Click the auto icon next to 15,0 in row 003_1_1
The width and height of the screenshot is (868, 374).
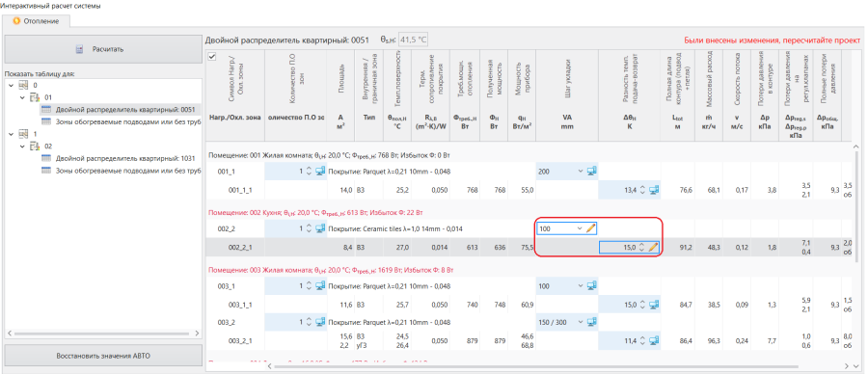(654, 305)
